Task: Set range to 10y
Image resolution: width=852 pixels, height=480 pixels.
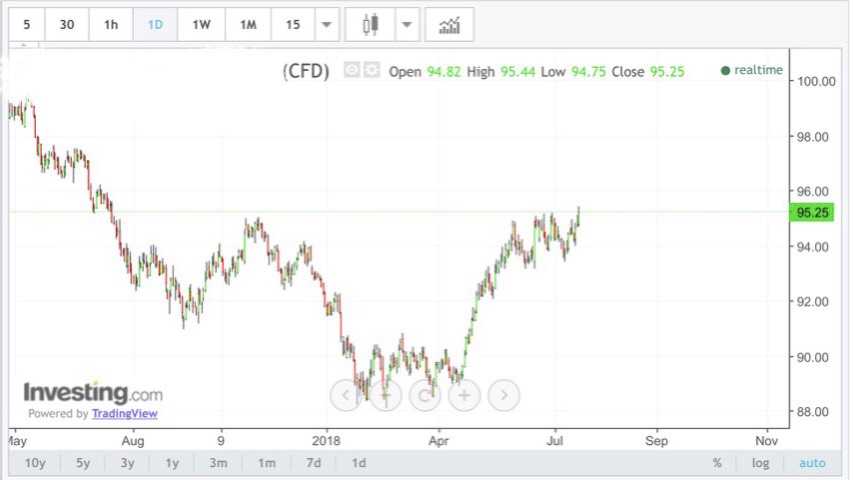Action: 35,463
